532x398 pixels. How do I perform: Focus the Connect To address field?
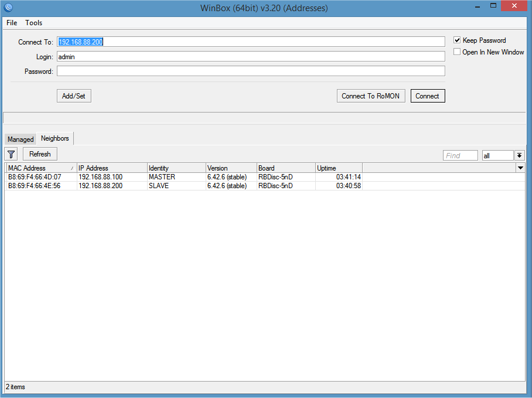[251, 42]
